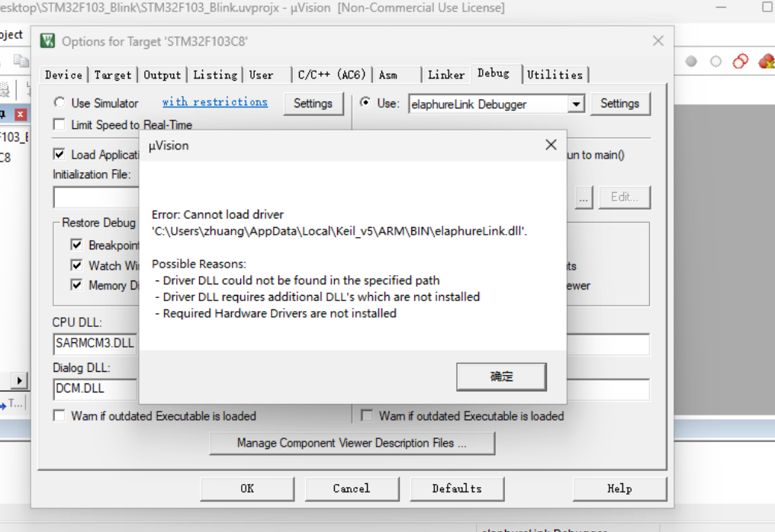Click the 确定 button in the µVision error dialog
The width and height of the screenshot is (775, 532).
[501, 377]
